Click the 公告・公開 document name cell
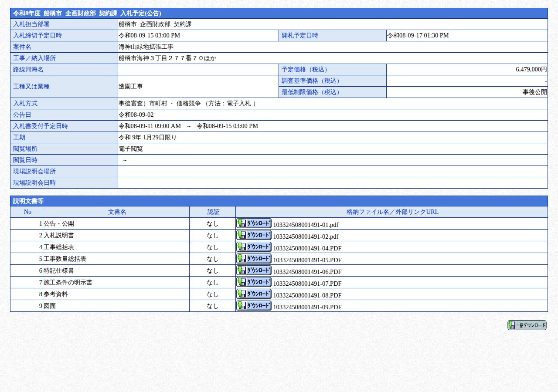 click(x=116, y=223)
